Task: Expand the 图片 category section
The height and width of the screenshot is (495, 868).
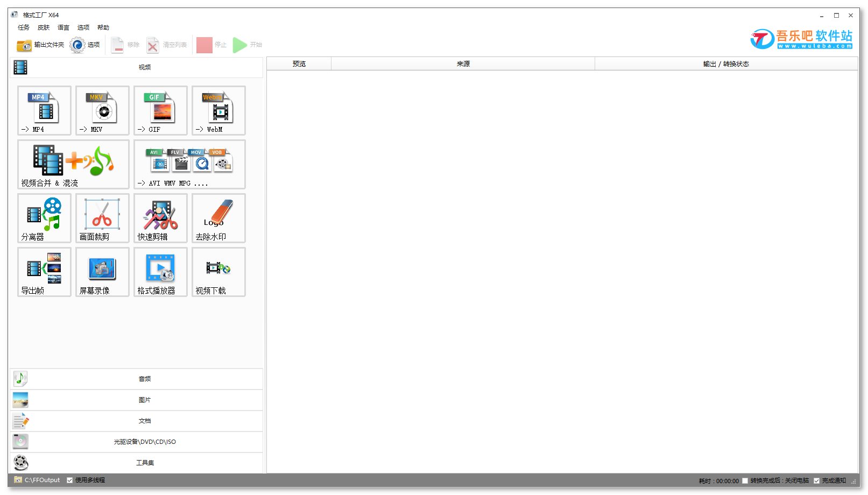Action: click(x=136, y=400)
